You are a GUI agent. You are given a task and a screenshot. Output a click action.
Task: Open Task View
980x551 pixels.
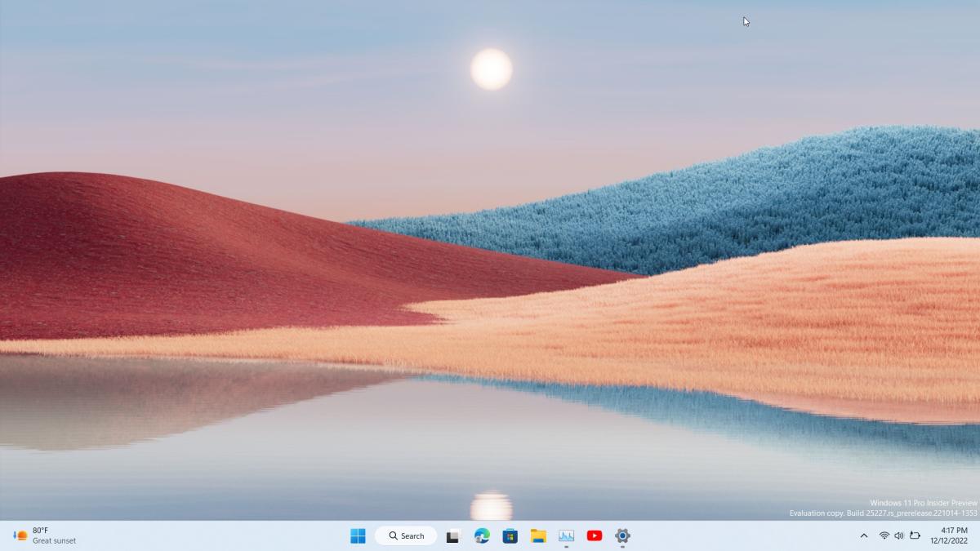tap(453, 535)
